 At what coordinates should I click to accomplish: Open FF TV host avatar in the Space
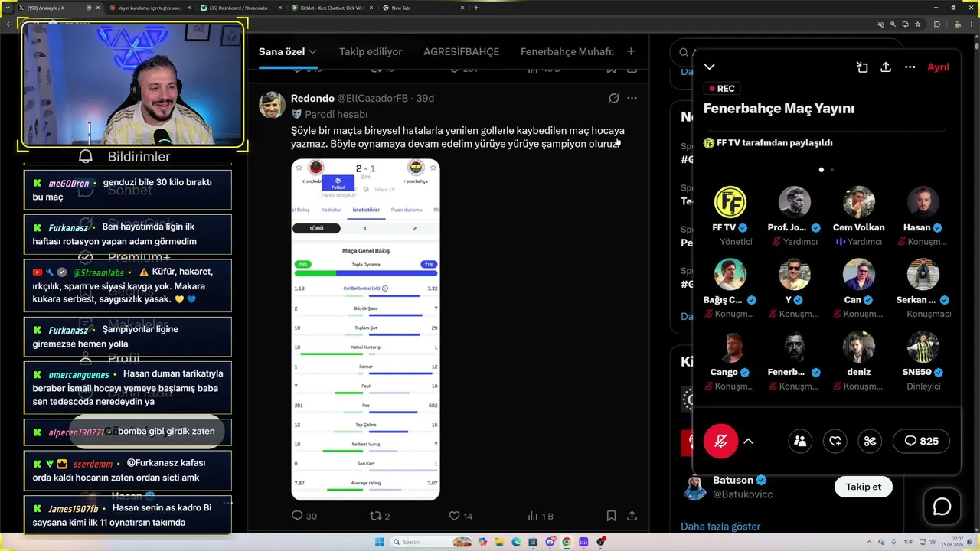coord(730,202)
